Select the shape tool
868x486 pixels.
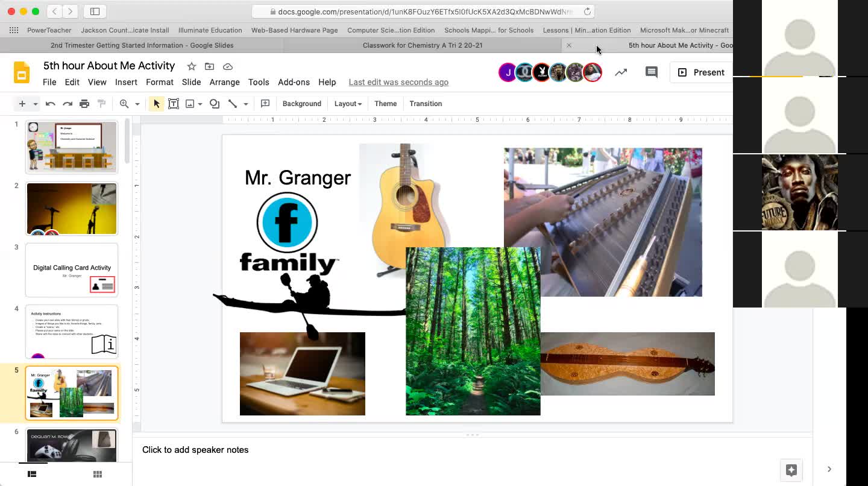215,104
